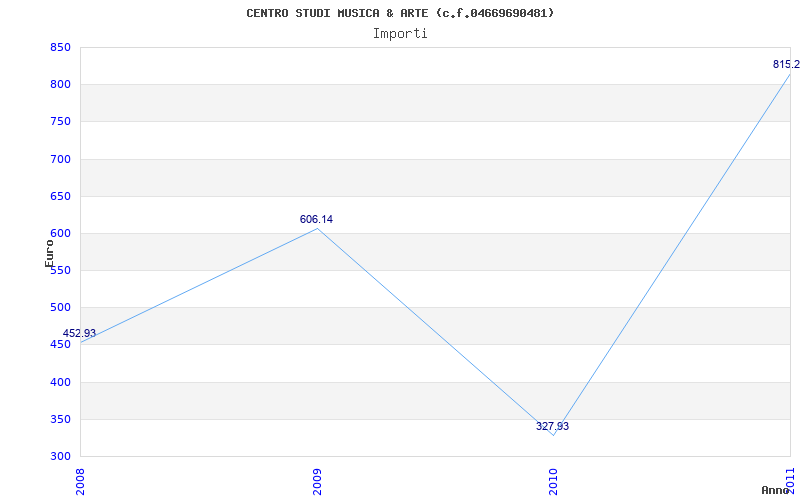Click the 700 y-axis tick label

click(60, 159)
